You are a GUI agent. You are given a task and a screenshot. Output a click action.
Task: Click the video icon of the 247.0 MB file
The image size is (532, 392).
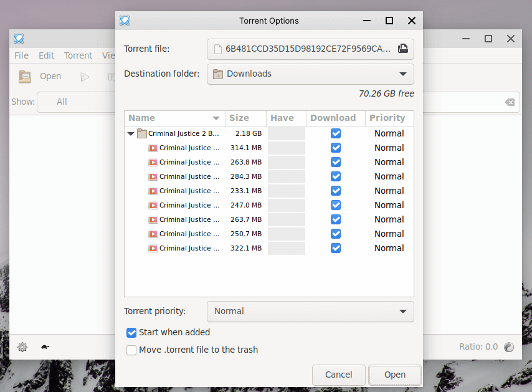(x=153, y=205)
